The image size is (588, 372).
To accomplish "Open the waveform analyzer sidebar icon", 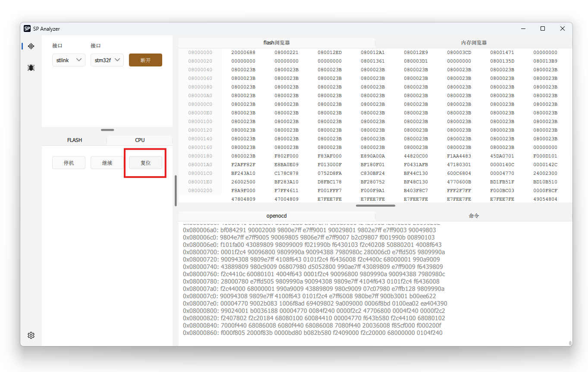I will coord(31,46).
